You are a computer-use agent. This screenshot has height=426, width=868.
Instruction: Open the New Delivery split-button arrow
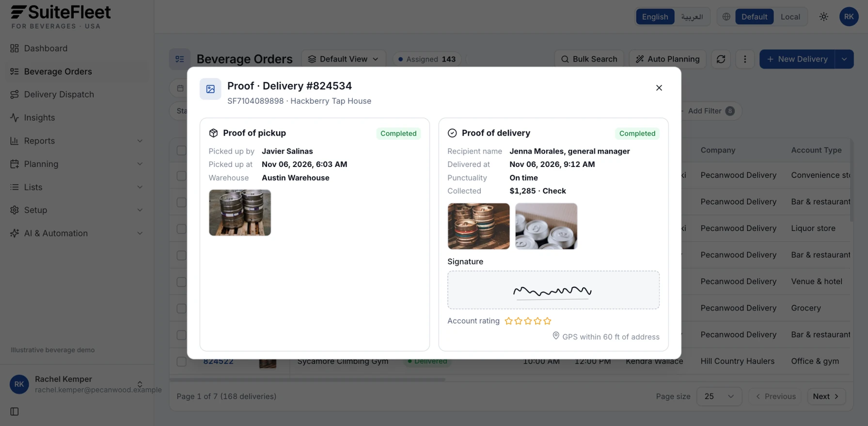click(x=844, y=59)
